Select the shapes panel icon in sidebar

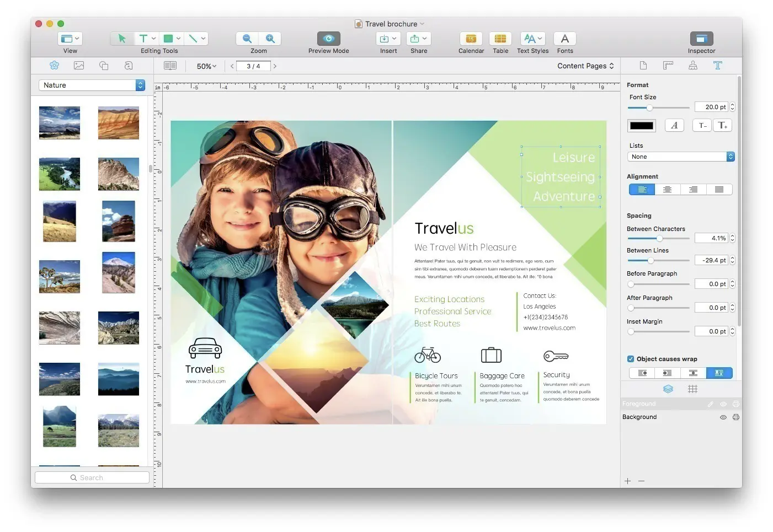coord(104,65)
